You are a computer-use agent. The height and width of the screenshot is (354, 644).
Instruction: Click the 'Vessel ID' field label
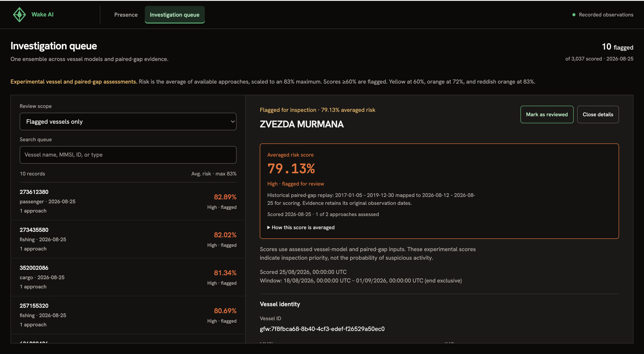click(271, 318)
